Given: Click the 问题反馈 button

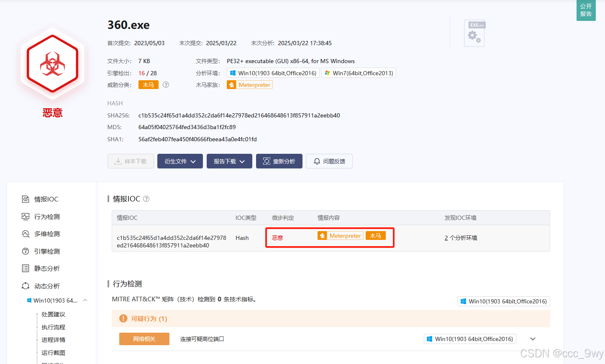Looking at the screenshot, I should point(329,161).
